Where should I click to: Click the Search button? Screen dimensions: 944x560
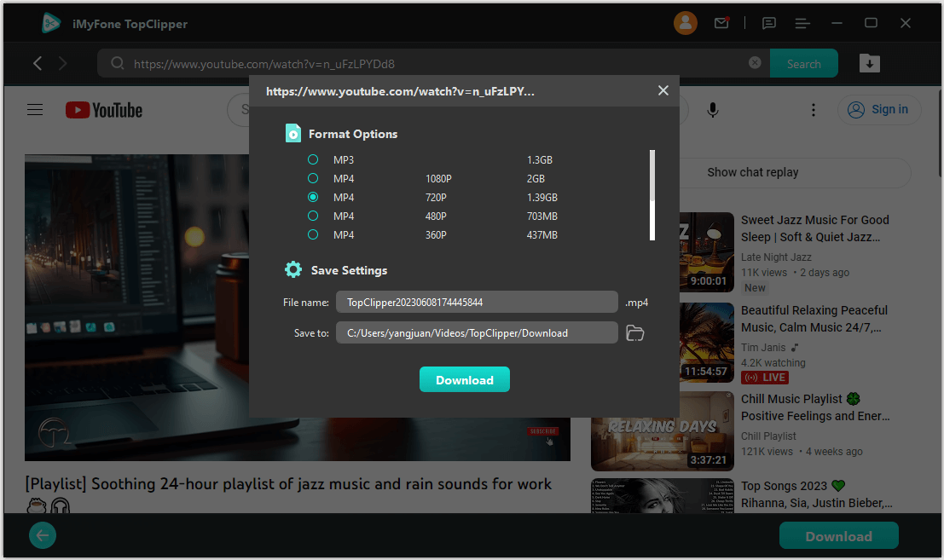click(x=803, y=64)
